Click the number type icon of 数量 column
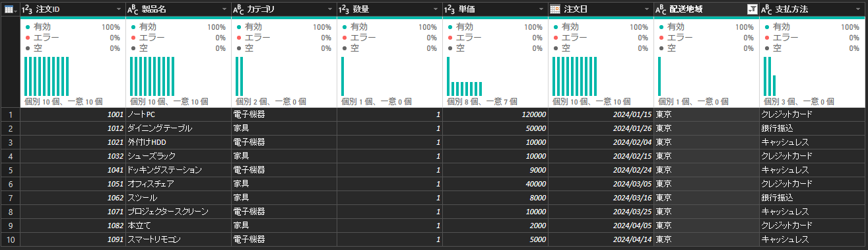Viewport: 868px width, 250px height. (345, 9)
